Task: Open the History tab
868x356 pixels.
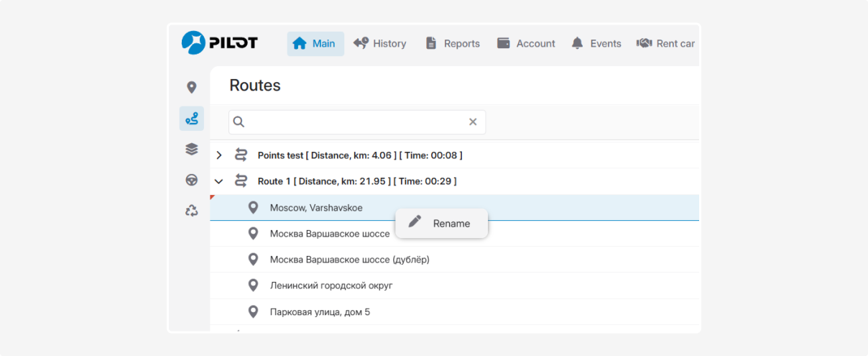Action: pos(380,44)
